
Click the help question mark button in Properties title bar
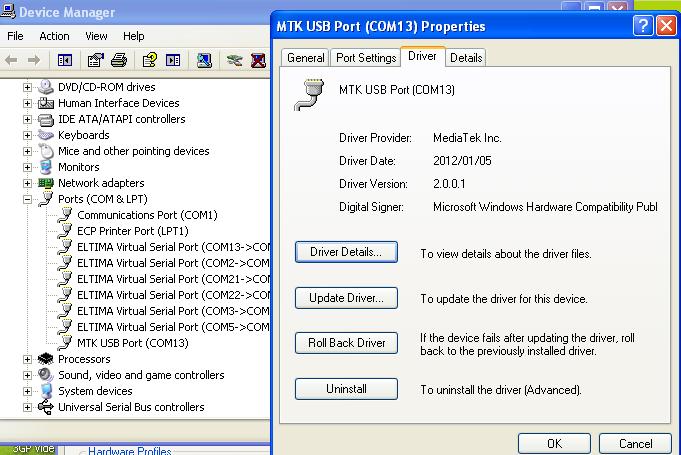coord(643,26)
